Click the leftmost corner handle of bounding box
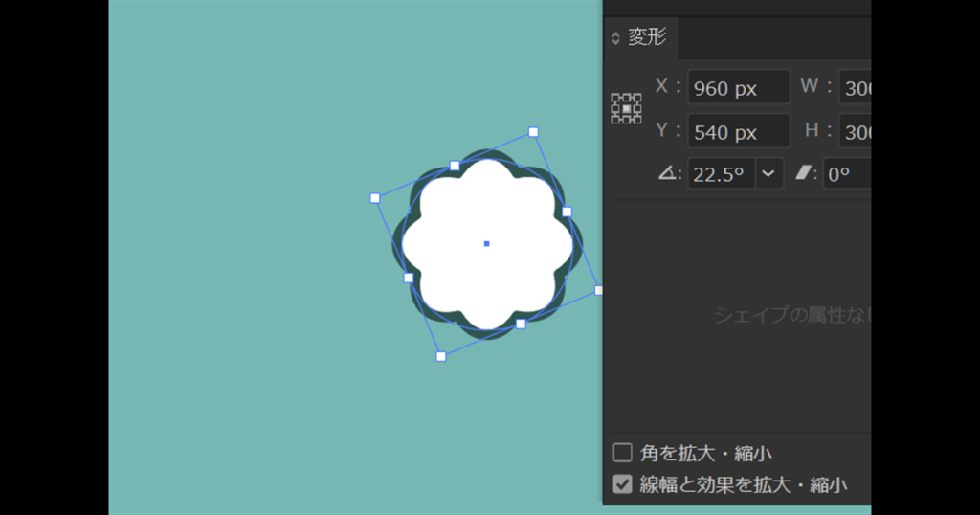Viewport: 980px width, 515px height. click(375, 198)
